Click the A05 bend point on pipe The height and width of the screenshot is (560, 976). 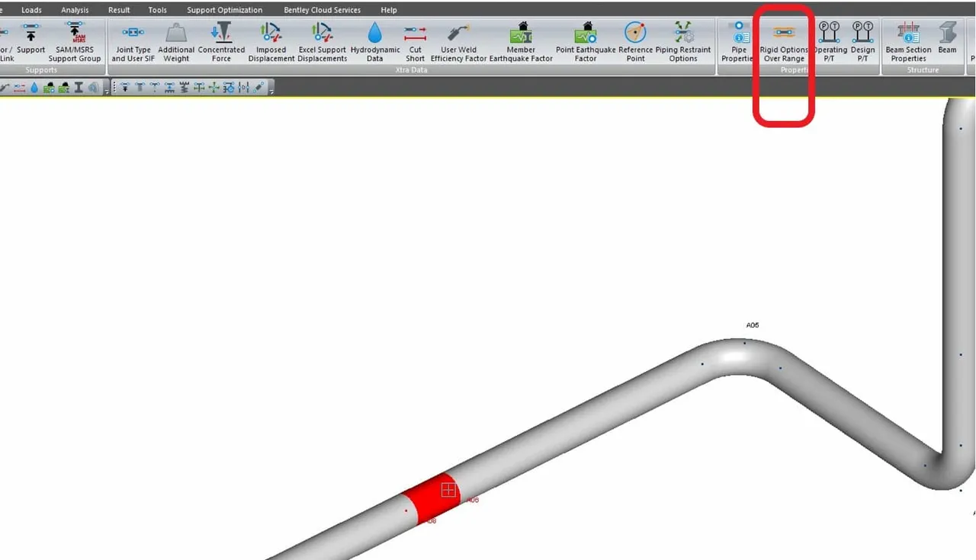[745, 342]
